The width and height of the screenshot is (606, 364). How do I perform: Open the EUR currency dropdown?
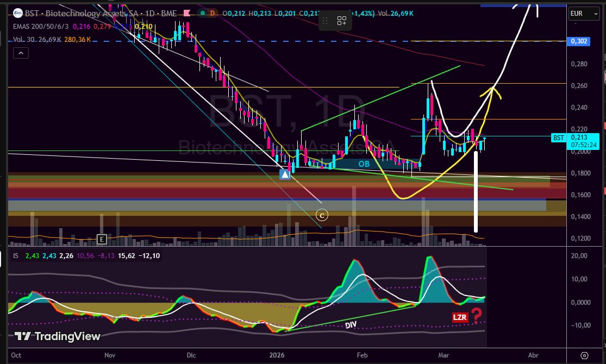point(584,13)
